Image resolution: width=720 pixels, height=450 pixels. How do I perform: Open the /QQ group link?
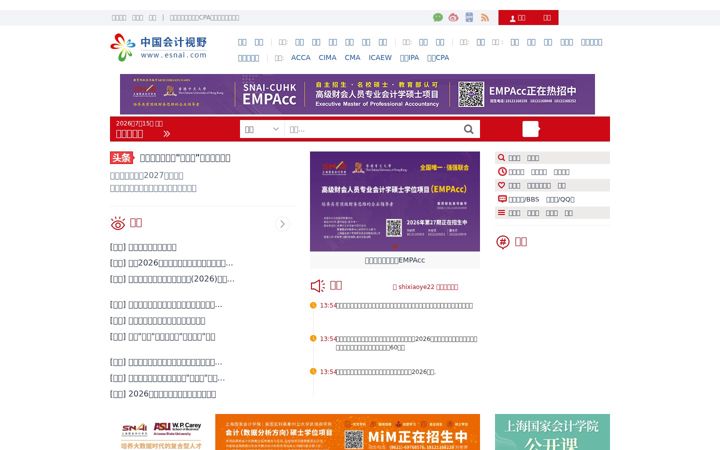[560, 199]
